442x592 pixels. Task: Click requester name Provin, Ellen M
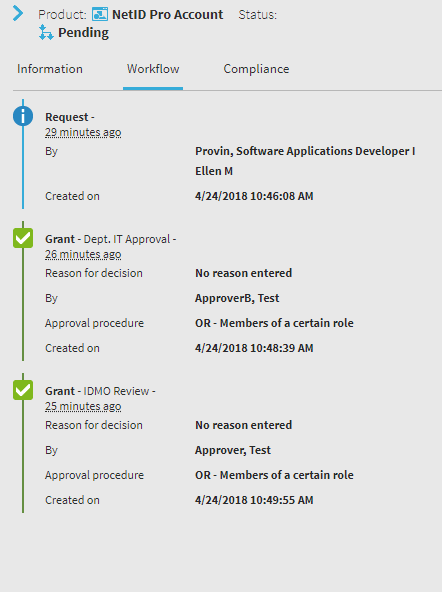[305, 161]
